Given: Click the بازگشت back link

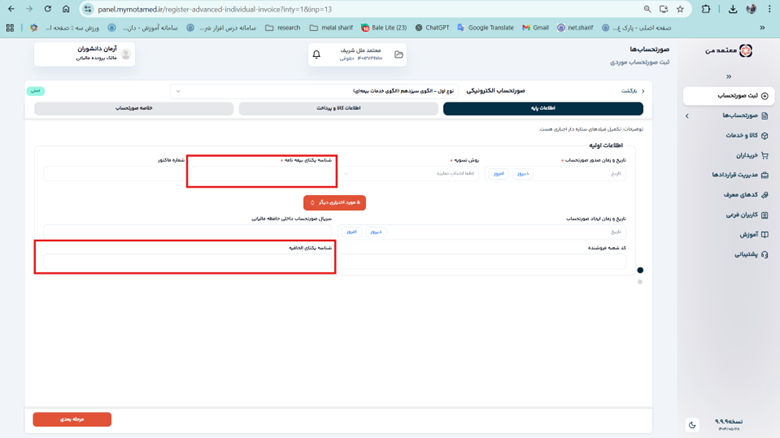Looking at the screenshot, I should (630, 91).
